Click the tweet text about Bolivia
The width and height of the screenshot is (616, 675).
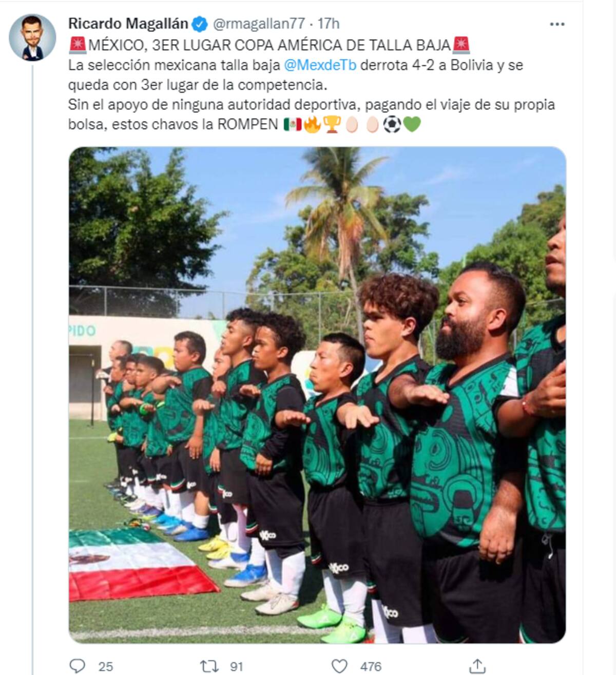pos(296,75)
